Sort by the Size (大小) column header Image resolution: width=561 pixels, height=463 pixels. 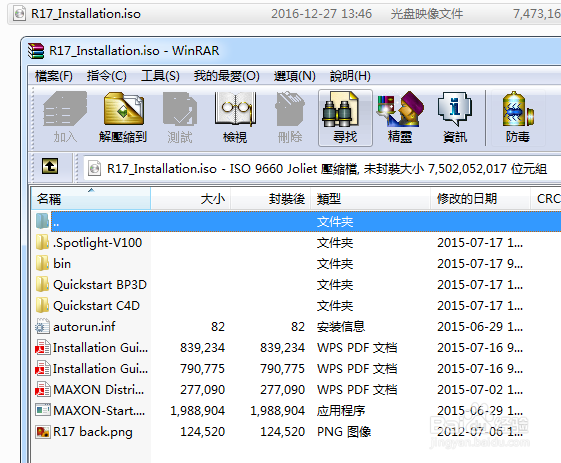(190, 198)
